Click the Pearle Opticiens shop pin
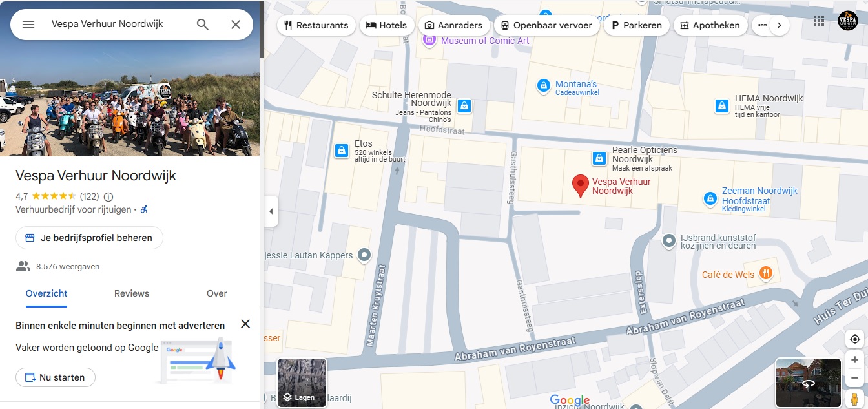Screen dimensions: 868x409 [599, 158]
